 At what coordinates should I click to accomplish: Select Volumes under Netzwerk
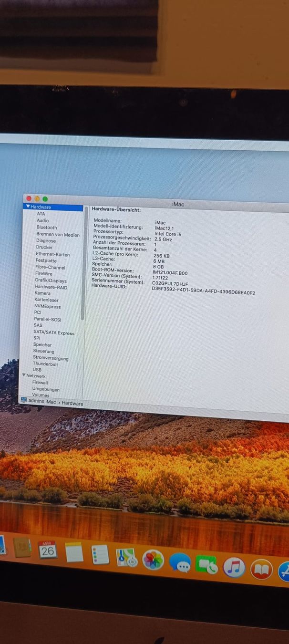tap(41, 395)
